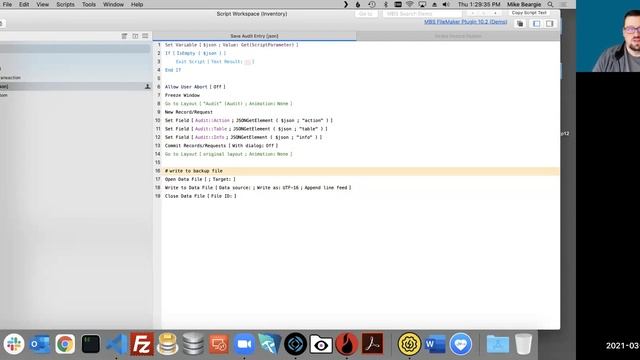Open the View menu
The width and height of the screenshot is (640, 360).
coord(42,4)
